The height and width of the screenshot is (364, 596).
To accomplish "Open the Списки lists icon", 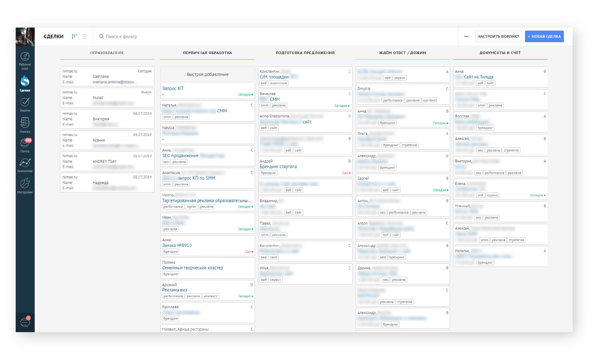I will click(25, 123).
